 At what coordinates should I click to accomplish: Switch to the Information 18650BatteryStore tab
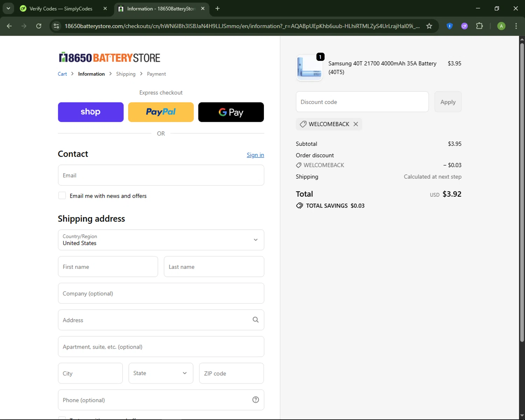161,8
